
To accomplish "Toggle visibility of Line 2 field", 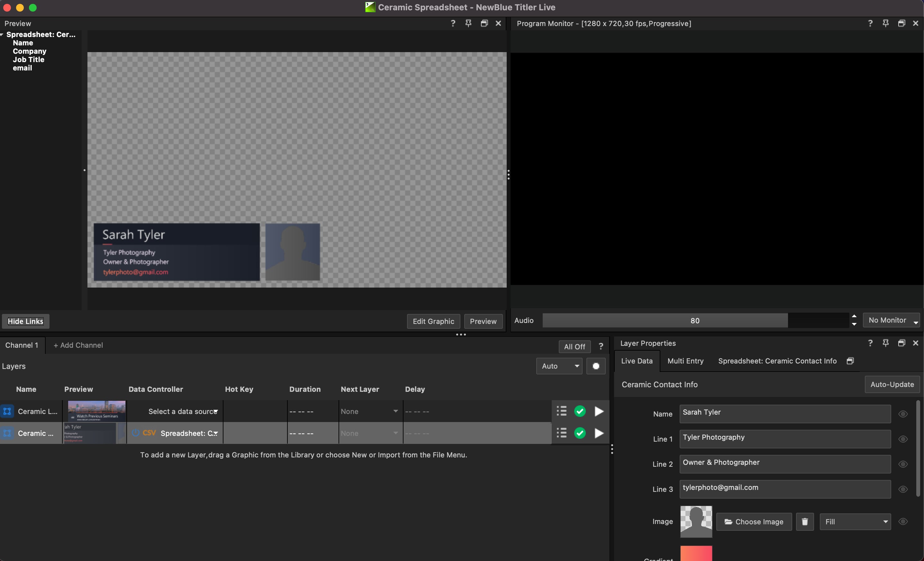I will (903, 464).
